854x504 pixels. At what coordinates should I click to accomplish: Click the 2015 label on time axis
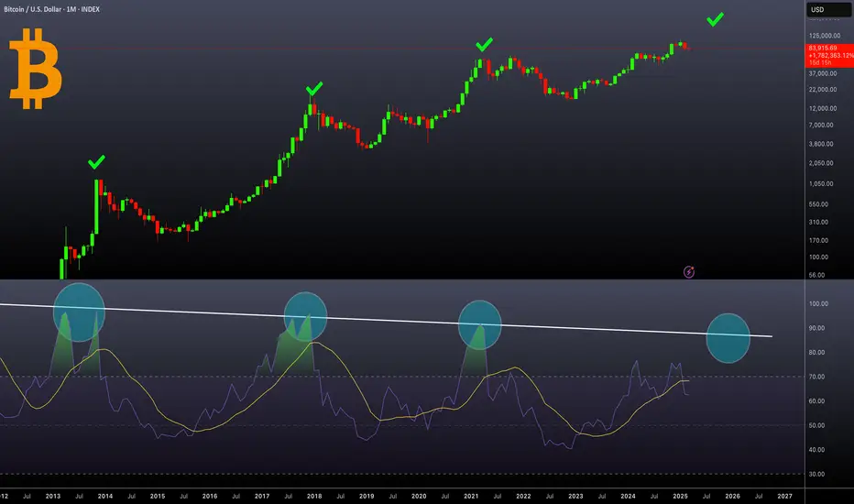click(158, 497)
